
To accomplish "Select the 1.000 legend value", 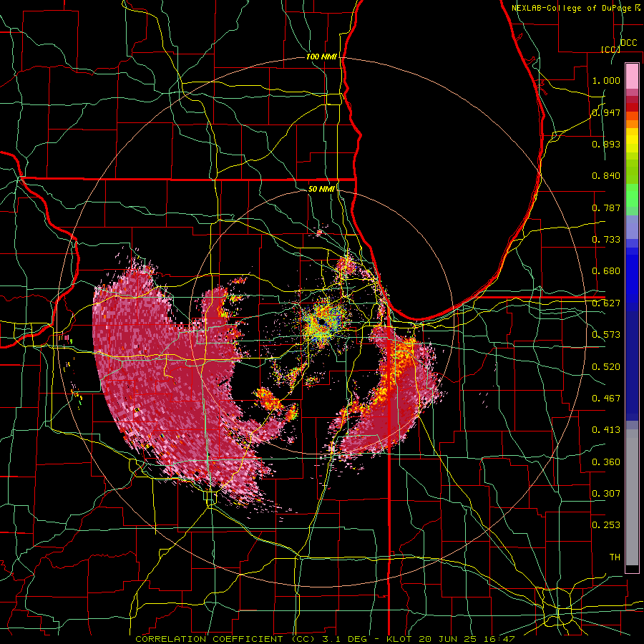I will pos(606,80).
